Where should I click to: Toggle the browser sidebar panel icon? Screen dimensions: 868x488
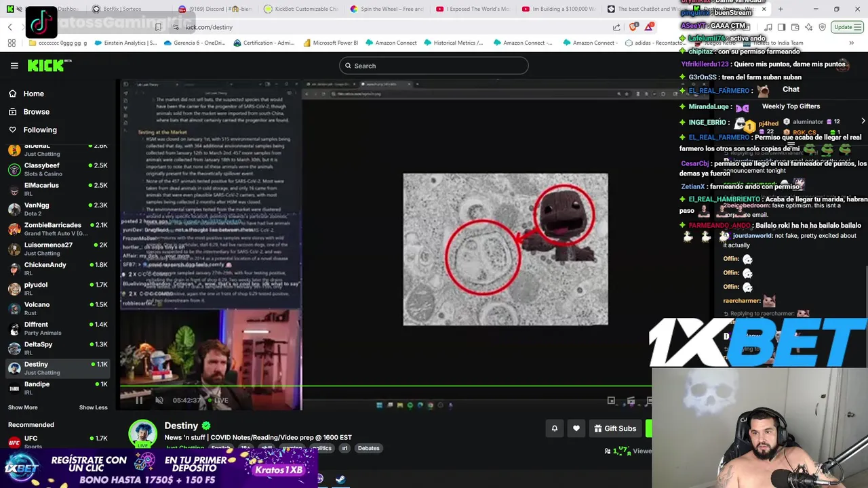pos(781,27)
